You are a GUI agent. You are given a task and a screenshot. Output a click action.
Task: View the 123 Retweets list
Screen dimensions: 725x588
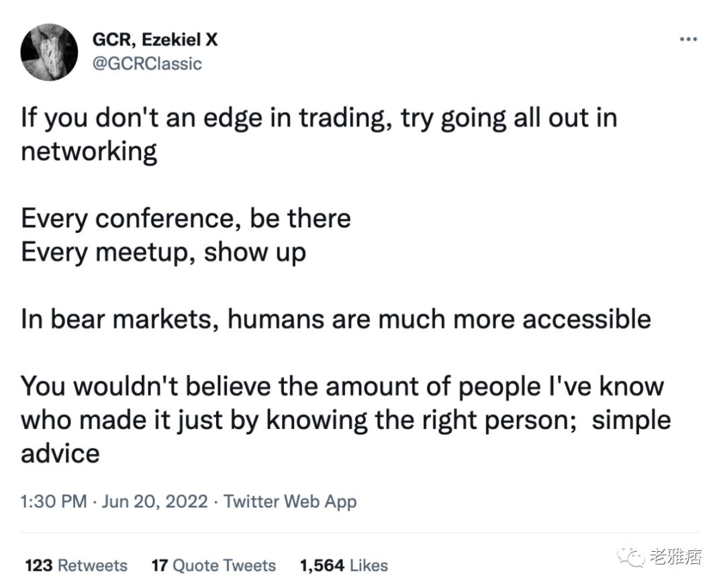(x=77, y=565)
